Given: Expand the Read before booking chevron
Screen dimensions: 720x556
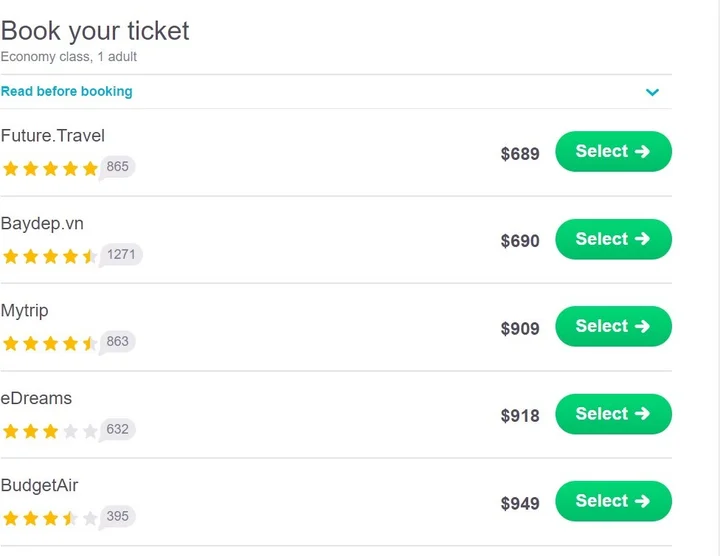Looking at the screenshot, I should point(653,92).
